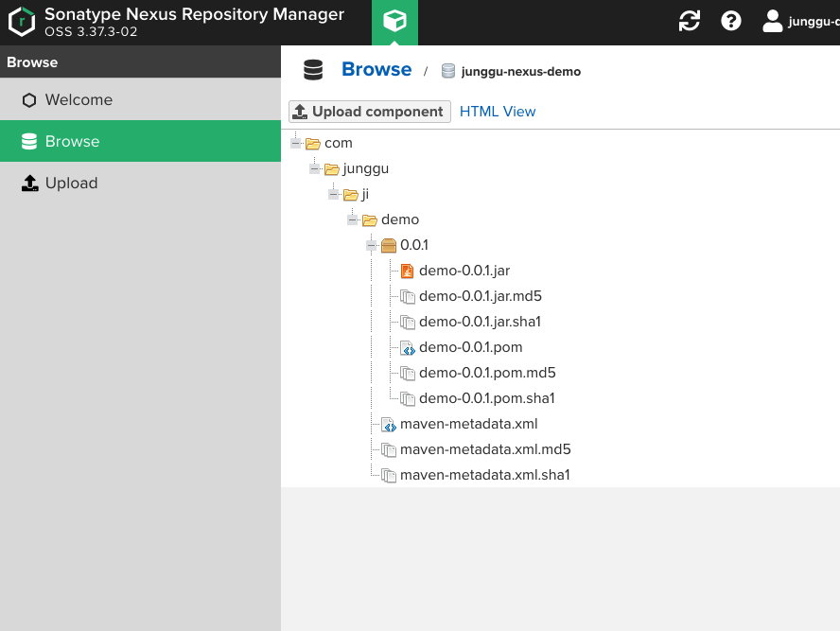Collapse the demo folder node
The height and width of the screenshot is (631, 840).
click(x=353, y=219)
